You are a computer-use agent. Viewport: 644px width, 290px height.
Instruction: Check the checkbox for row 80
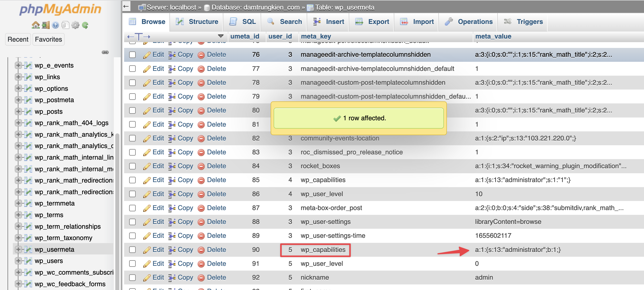(x=132, y=110)
